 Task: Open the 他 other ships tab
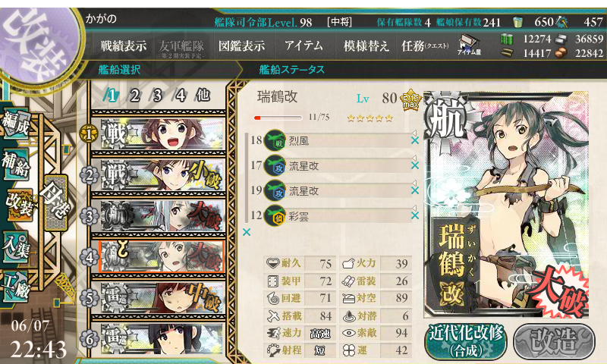203,95
